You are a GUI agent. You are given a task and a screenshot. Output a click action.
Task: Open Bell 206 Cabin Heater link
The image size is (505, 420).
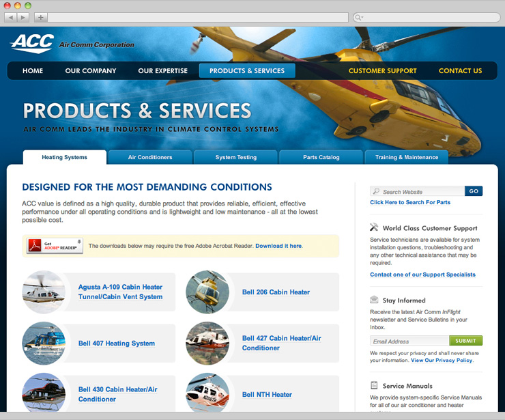(276, 292)
